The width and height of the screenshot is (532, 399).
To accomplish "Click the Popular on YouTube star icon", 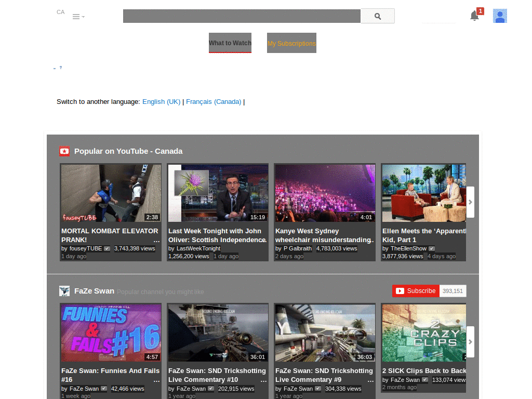I will click(64, 151).
